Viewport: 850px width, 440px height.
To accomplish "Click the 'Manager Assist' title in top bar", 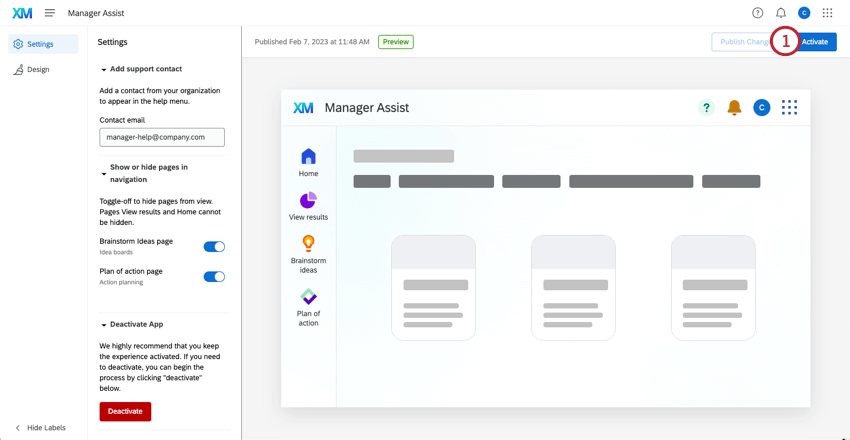I will point(96,13).
